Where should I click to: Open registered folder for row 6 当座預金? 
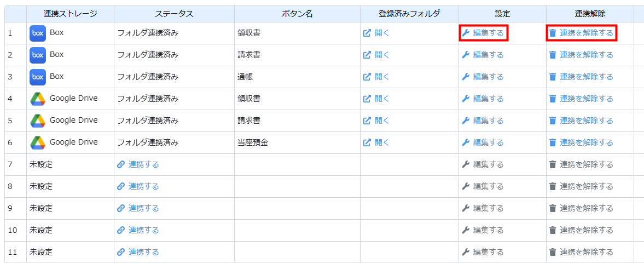point(376,142)
